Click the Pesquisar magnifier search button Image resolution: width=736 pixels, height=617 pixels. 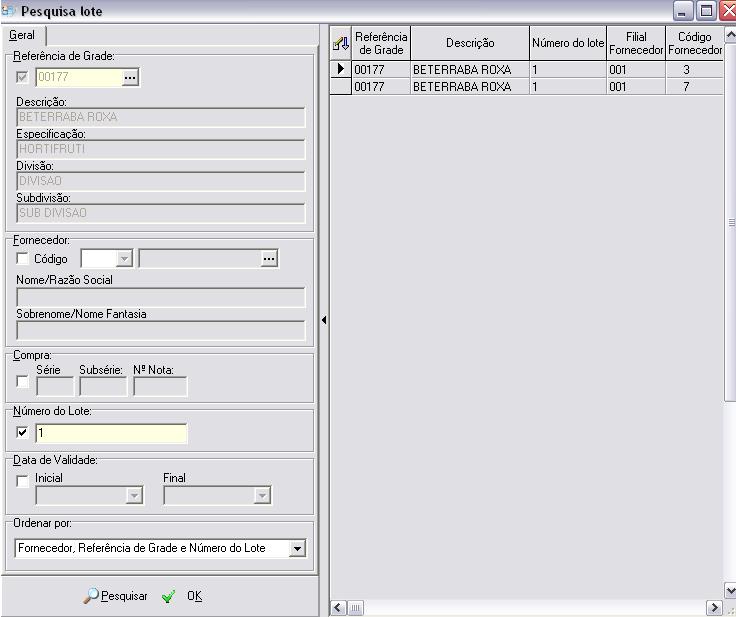pos(116,596)
